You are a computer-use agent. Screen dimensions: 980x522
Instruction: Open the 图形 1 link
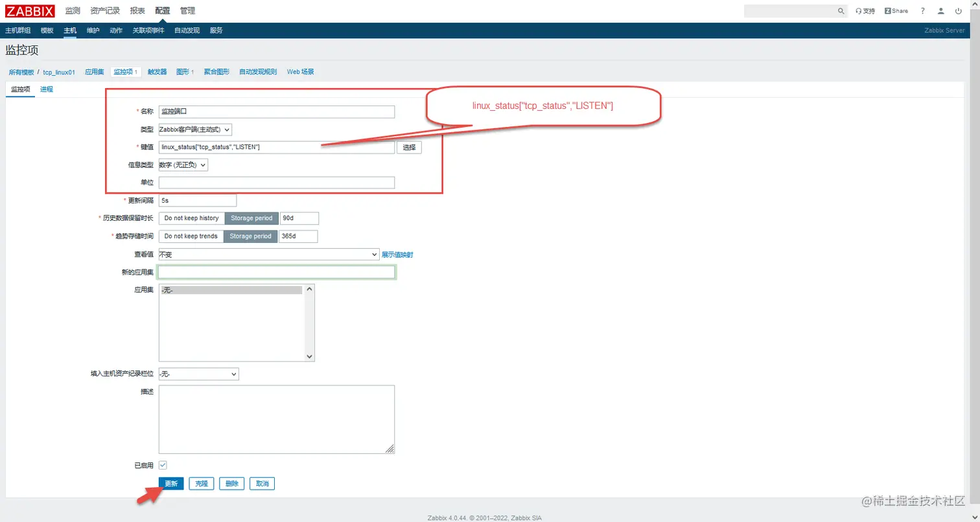[185, 72]
